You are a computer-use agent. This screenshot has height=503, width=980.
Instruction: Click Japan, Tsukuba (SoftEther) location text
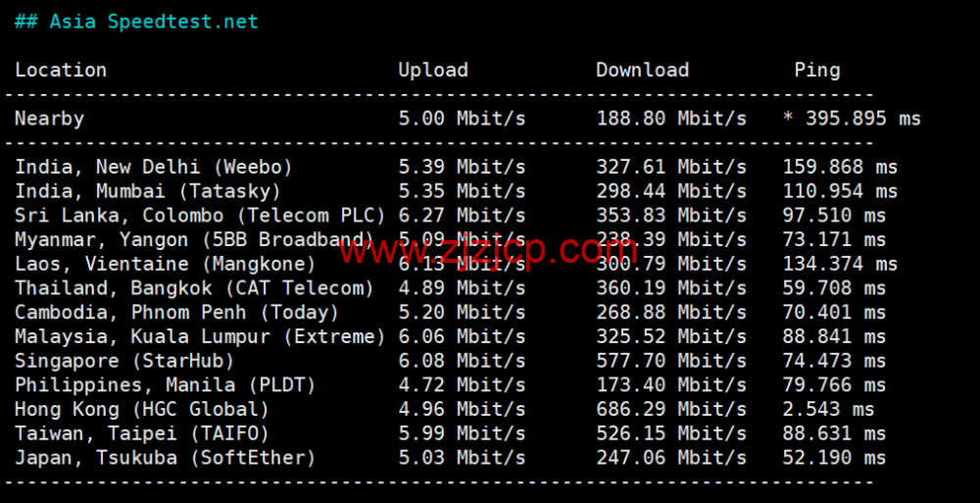(x=165, y=458)
